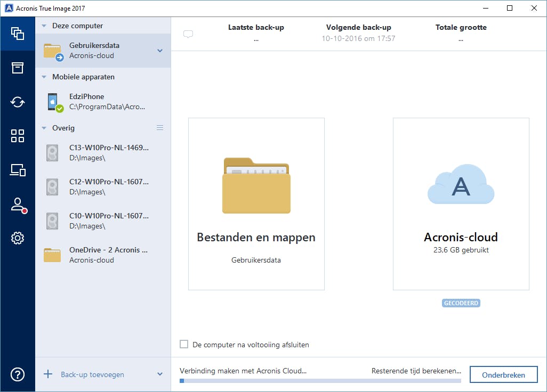Open the Overig list options menu icon

[x=160, y=127]
